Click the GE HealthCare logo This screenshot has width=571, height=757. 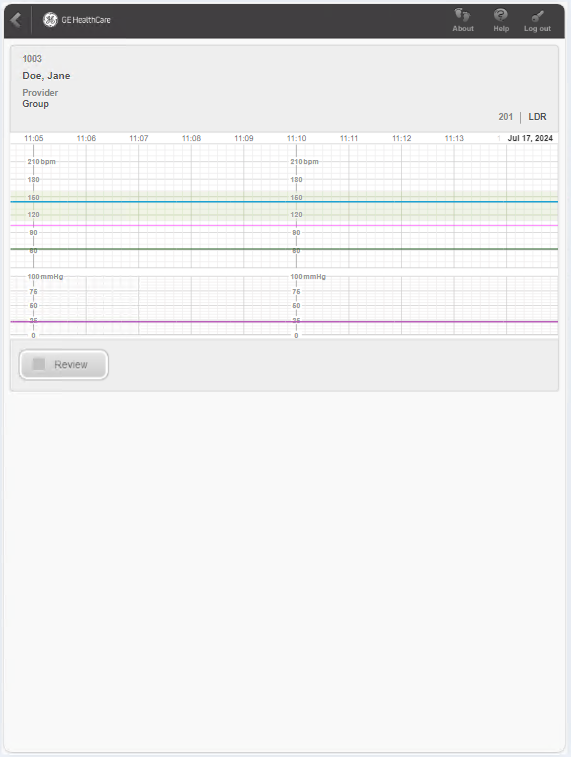click(x=77, y=20)
